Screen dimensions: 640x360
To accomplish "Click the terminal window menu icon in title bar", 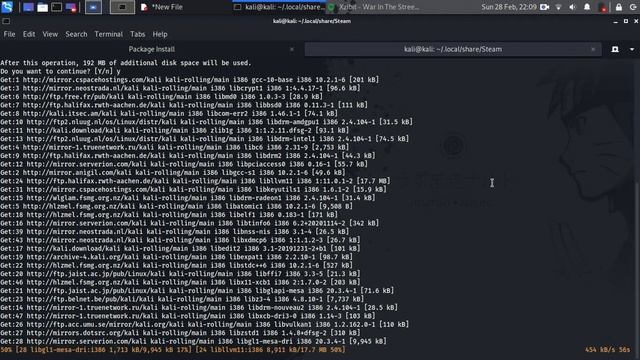I will click(x=6, y=21).
